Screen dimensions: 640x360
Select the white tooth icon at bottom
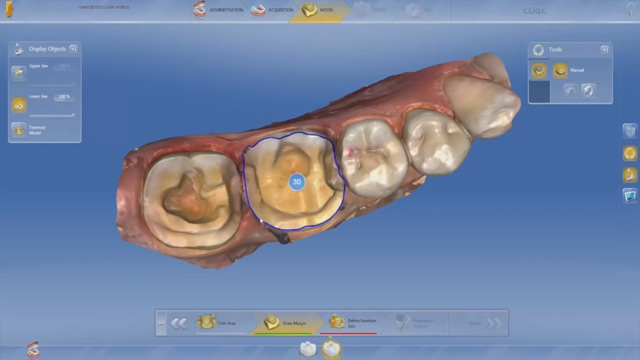(x=308, y=349)
